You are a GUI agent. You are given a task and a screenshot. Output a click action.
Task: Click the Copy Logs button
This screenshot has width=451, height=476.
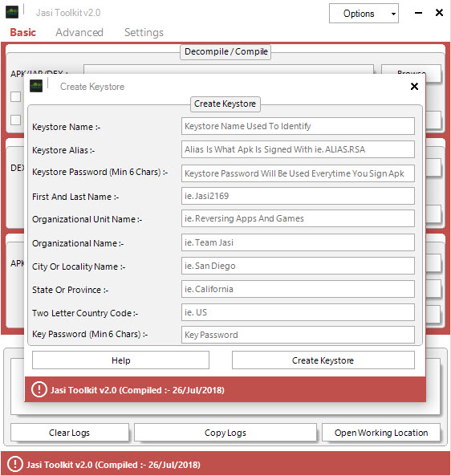coord(225,433)
